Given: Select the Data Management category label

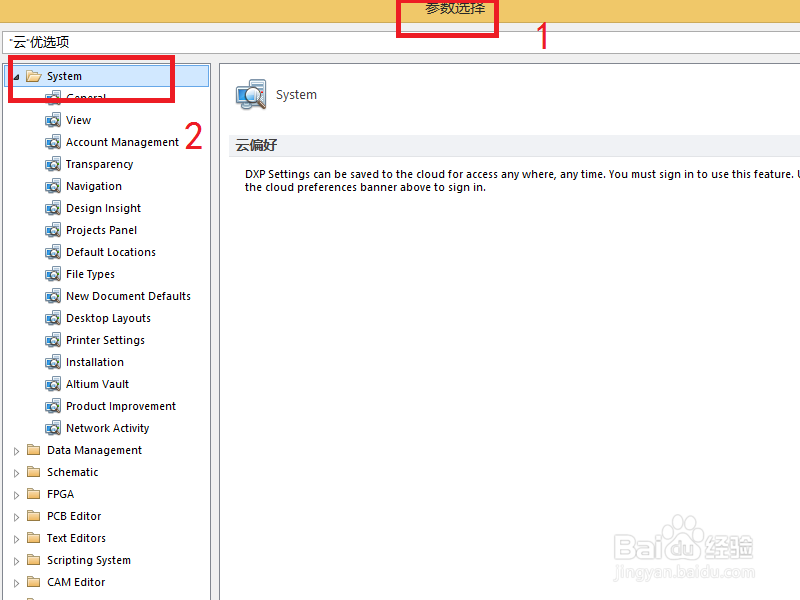Looking at the screenshot, I should click(94, 450).
